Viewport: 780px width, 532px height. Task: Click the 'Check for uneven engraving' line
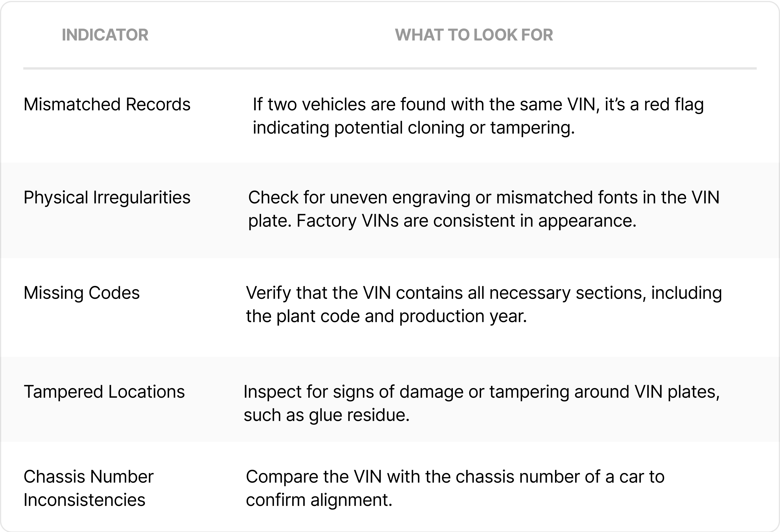(483, 197)
